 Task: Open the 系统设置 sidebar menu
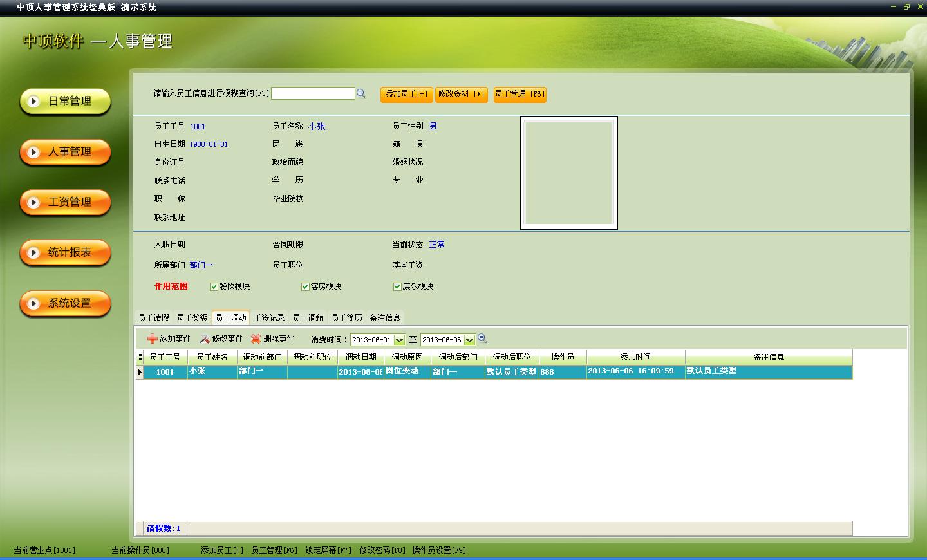tap(66, 304)
